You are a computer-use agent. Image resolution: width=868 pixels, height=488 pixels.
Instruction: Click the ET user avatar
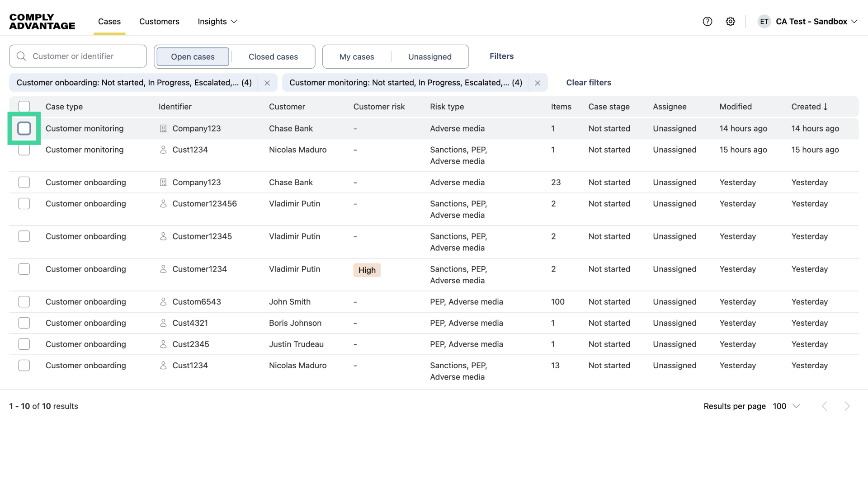point(764,21)
